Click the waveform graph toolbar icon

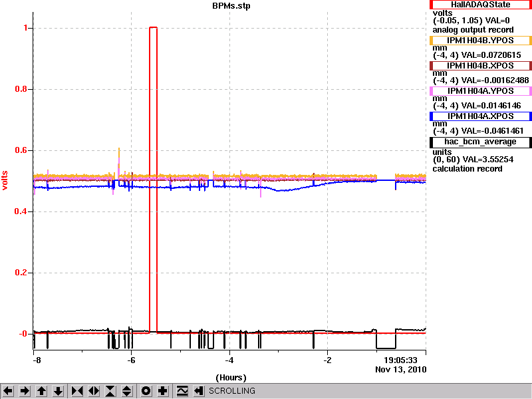pyautogui.click(x=182, y=391)
